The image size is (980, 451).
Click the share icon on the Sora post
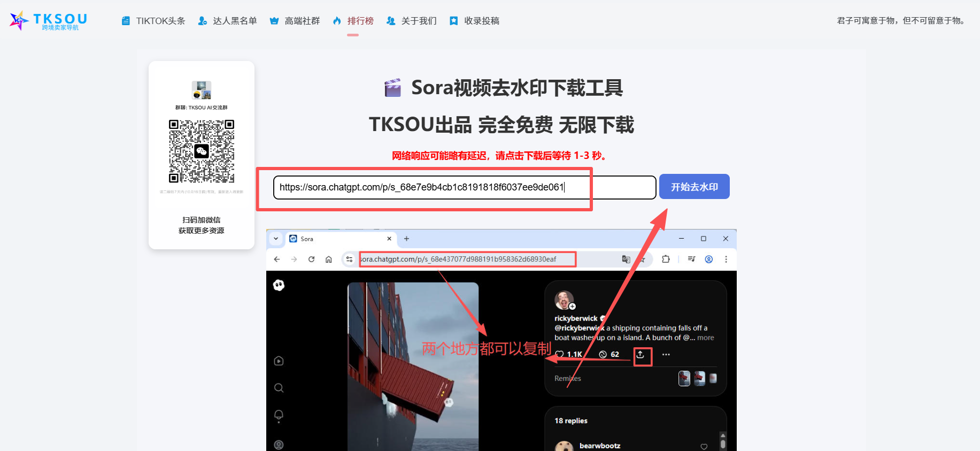[641, 355]
